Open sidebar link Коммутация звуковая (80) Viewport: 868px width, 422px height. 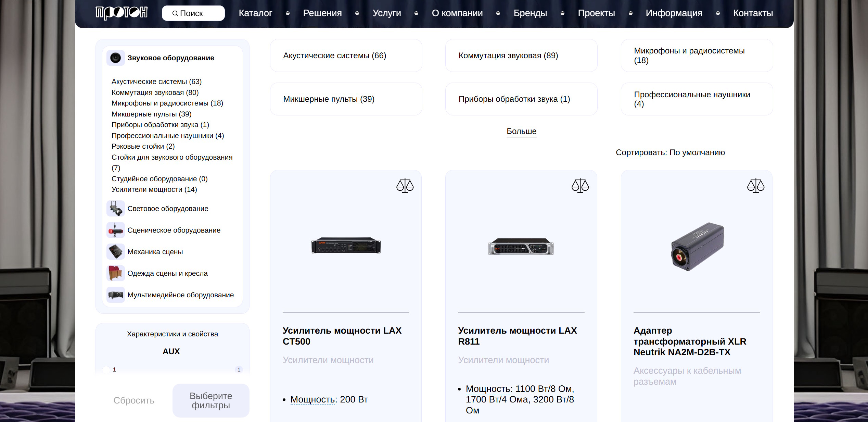tap(155, 92)
